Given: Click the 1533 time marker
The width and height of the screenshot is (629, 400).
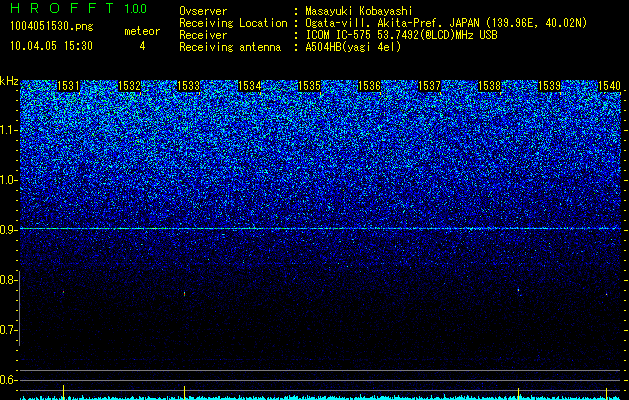Looking at the screenshot, I should 189,86.
